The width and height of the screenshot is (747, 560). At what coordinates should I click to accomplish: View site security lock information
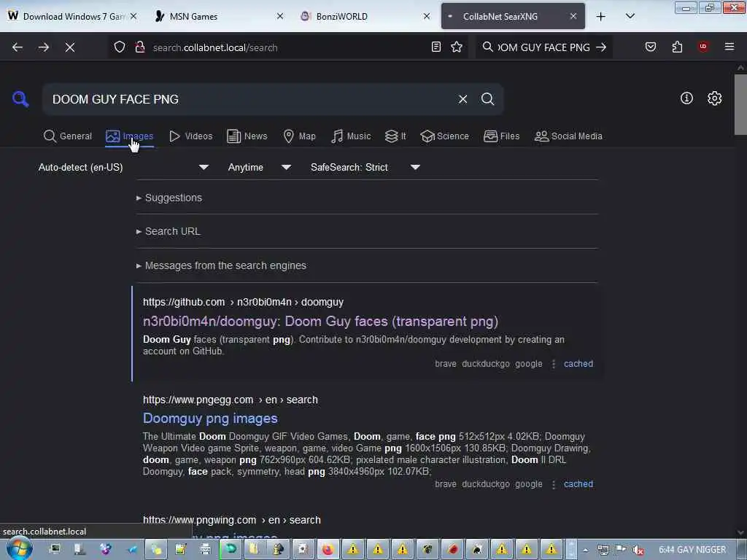(x=139, y=47)
